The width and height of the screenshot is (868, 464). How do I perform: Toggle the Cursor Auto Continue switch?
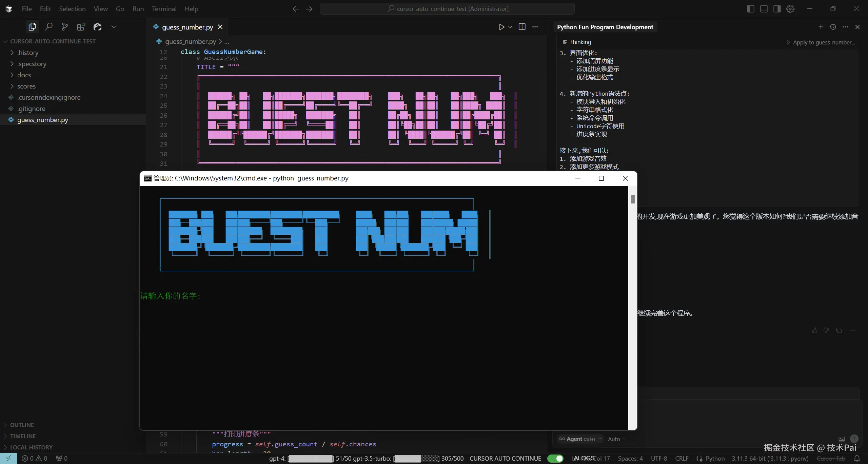(x=555, y=459)
